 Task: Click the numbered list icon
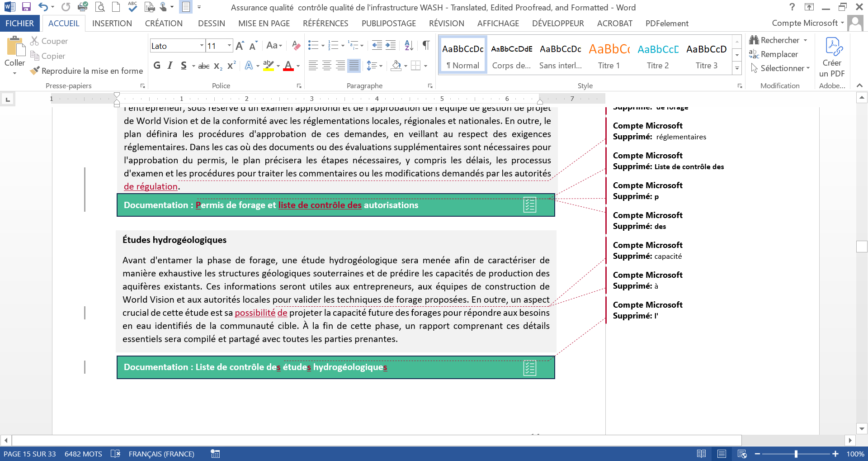[333, 45]
